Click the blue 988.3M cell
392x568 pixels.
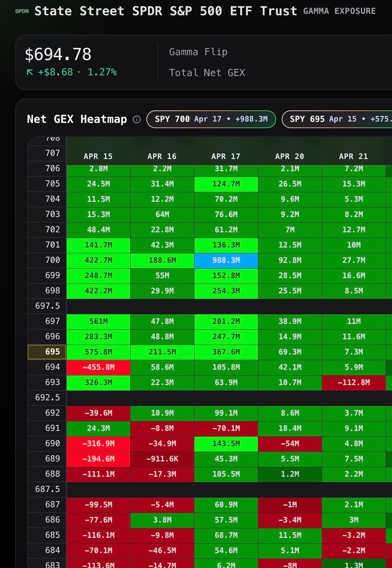click(226, 260)
